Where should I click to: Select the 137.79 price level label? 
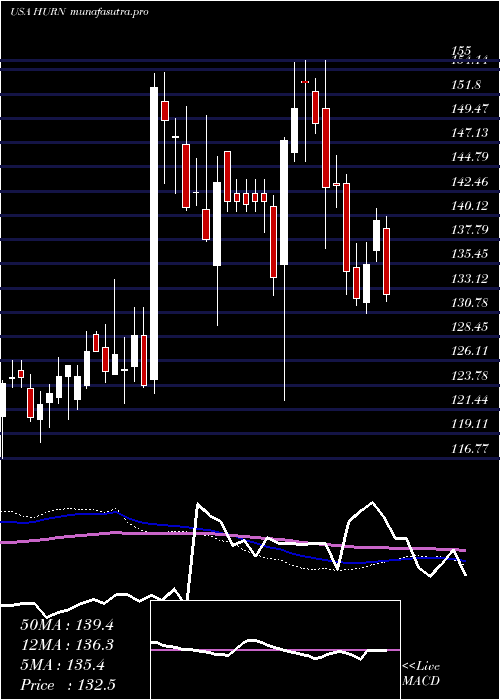point(470,230)
